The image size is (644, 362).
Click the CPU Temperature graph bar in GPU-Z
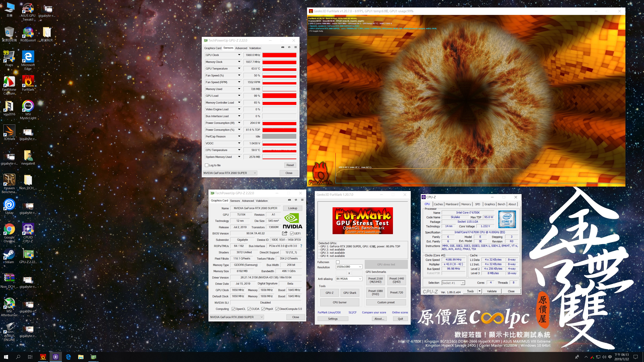point(279,150)
